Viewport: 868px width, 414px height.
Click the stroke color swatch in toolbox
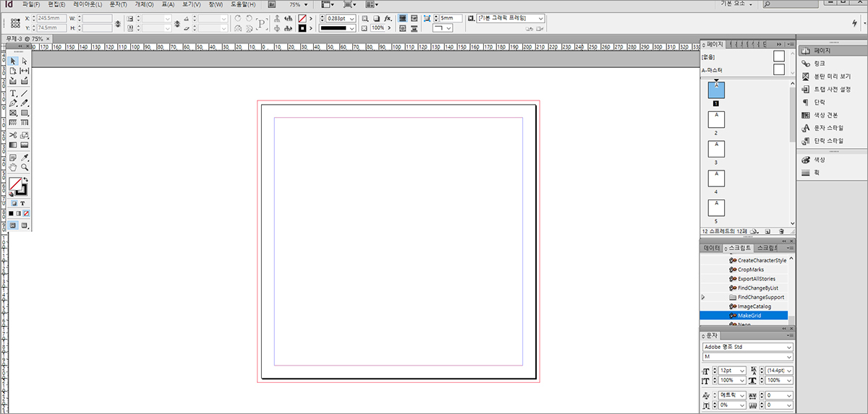tap(22, 191)
